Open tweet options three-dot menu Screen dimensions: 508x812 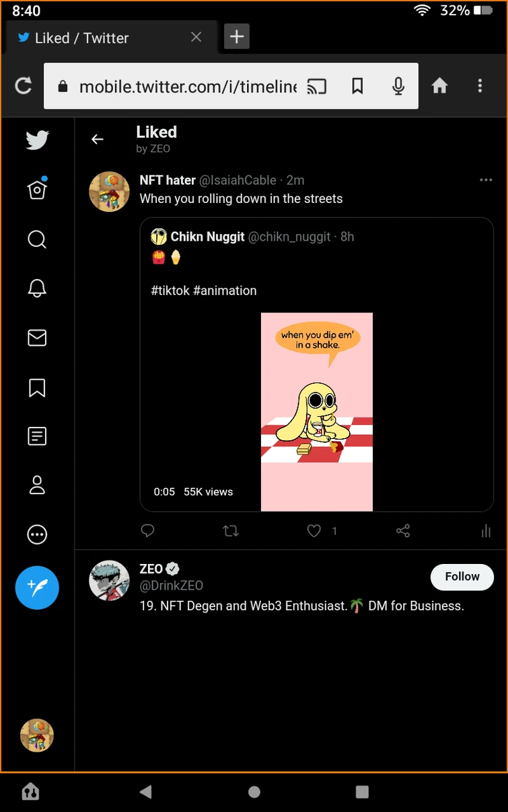click(486, 180)
